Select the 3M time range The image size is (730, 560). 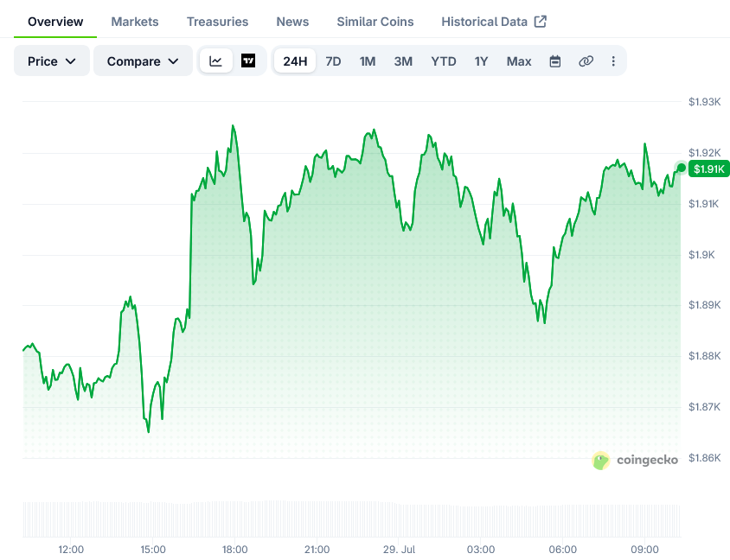[403, 61]
